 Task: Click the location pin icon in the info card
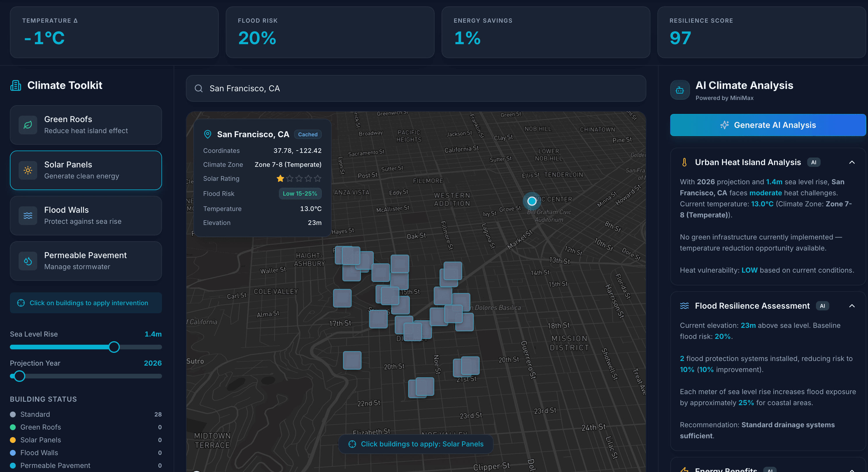click(208, 134)
